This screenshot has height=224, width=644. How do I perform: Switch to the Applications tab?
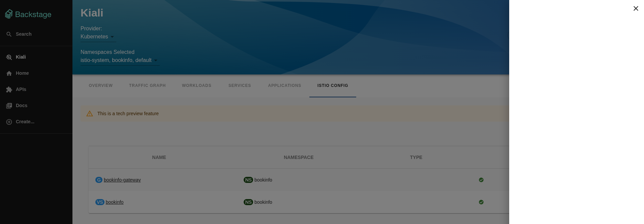(284, 86)
